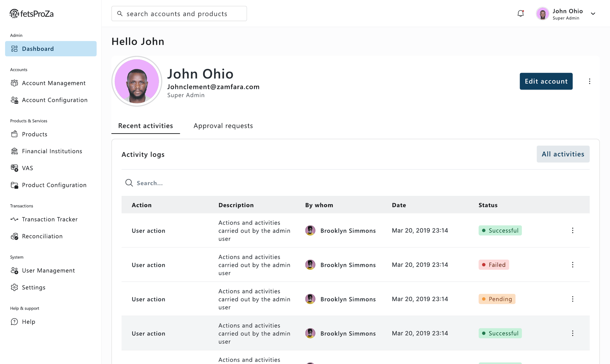Click the Financial Institutions bank icon
Image resolution: width=610 pixels, height=364 pixels.
(14, 151)
